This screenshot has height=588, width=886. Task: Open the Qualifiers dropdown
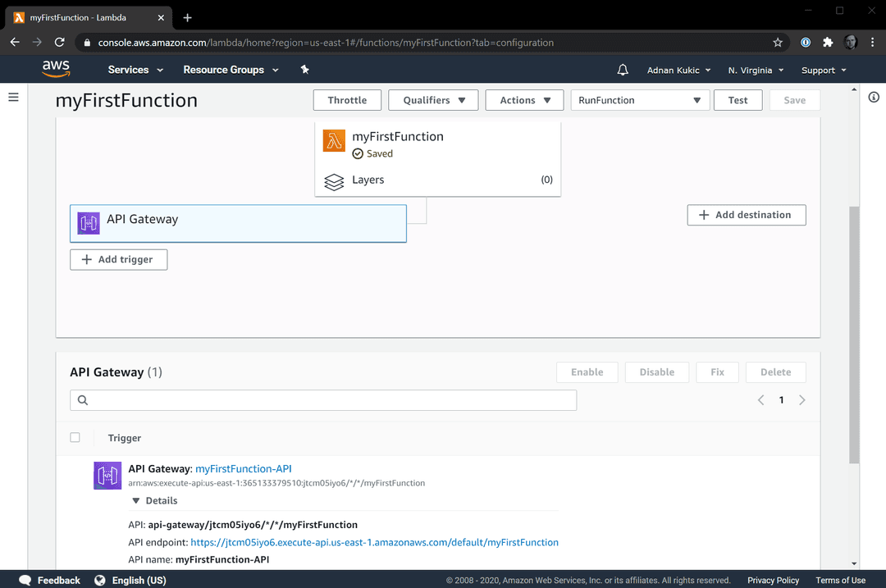click(x=432, y=99)
